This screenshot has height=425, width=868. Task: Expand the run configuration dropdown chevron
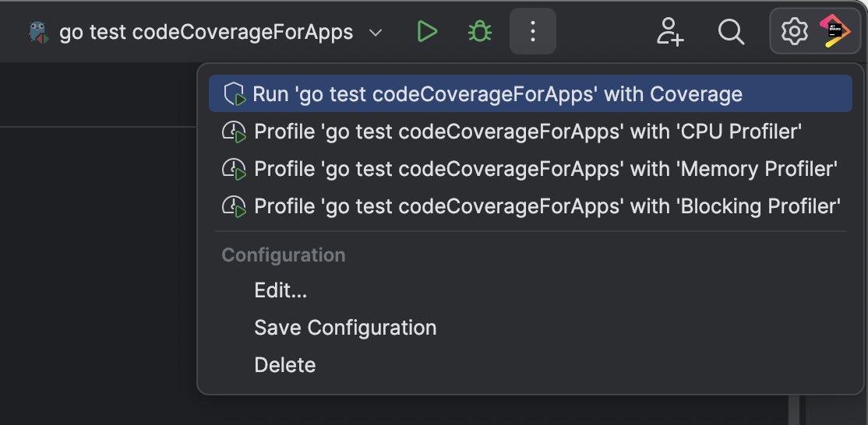(376, 33)
